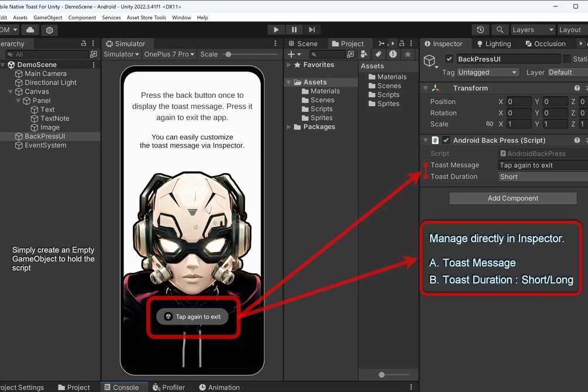Open the Assets menu
This screenshot has height=392, width=588.
(x=20, y=18)
